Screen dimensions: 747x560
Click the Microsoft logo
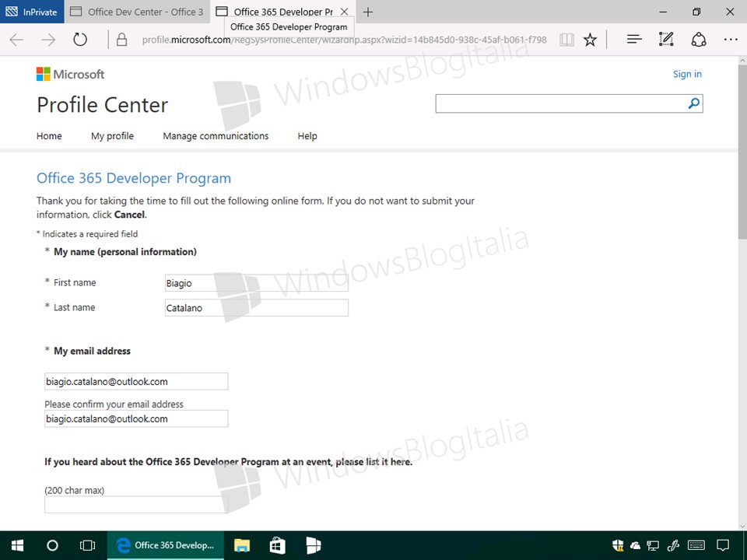(70, 74)
